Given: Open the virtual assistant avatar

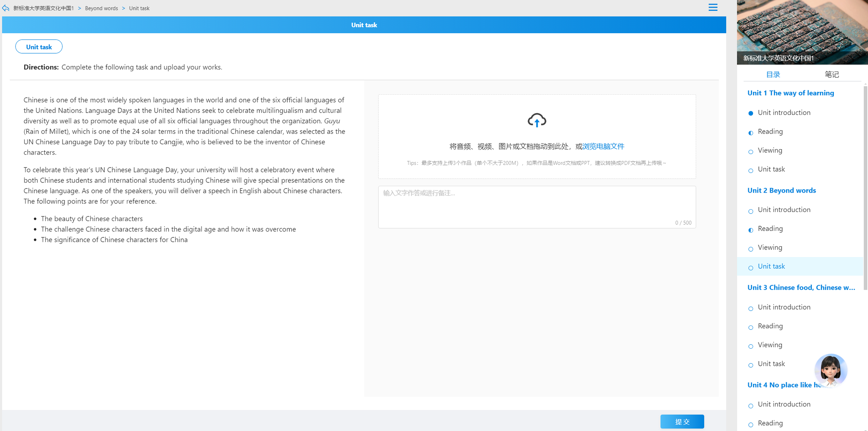Looking at the screenshot, I should (830, 370).
